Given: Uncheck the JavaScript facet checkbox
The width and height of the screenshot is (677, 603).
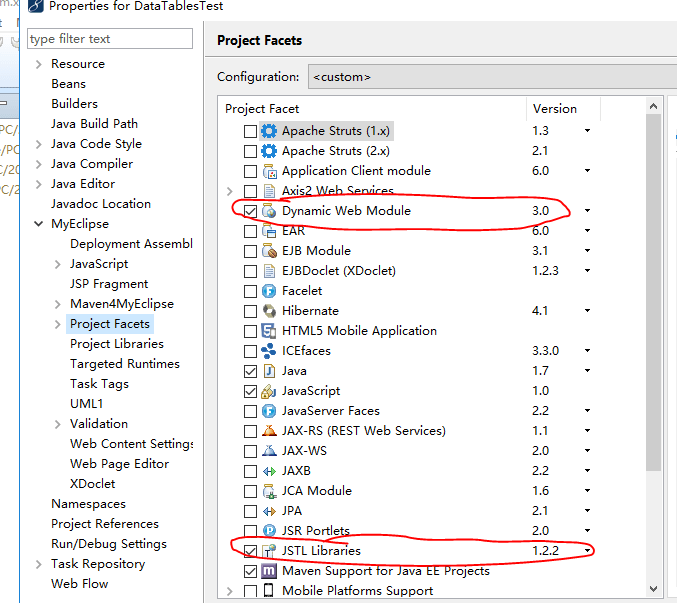Looking at the screenshot, I should (x=250, y=391).
